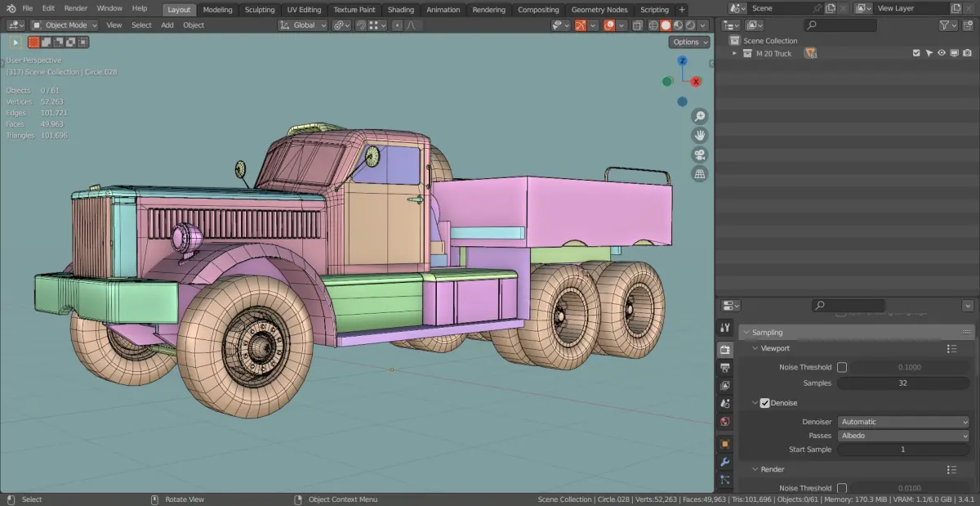This screenshot has height=506, width=980.
Task: Select solid viewport shading
Action: 666,25
